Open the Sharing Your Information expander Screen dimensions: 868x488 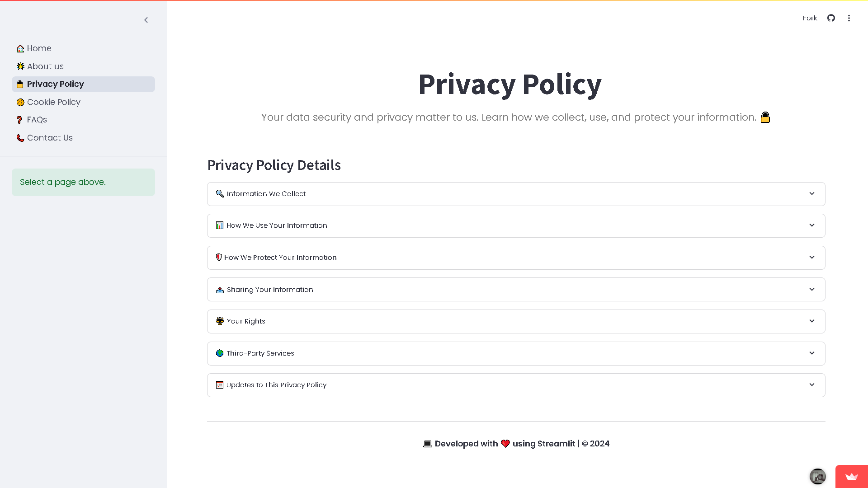516,289
